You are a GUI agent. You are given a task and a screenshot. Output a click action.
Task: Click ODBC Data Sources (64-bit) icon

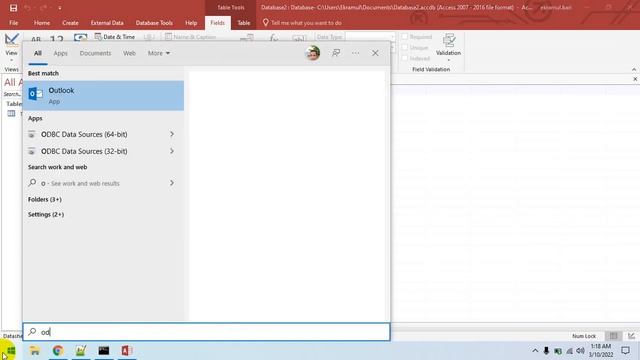32,134
